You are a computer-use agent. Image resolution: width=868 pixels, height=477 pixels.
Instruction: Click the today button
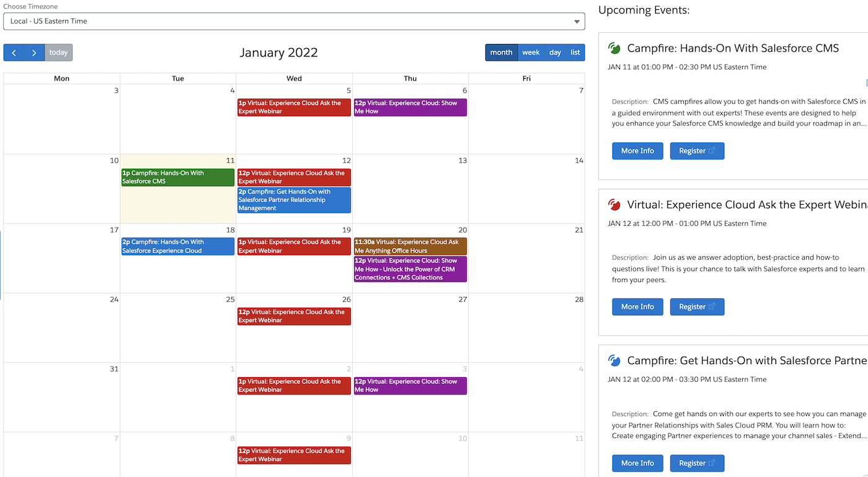pyautogui.click(x=58, y=53)
